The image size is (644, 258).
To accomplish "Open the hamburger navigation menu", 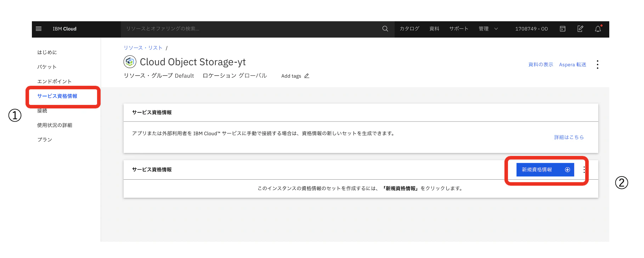I will 39,29.
